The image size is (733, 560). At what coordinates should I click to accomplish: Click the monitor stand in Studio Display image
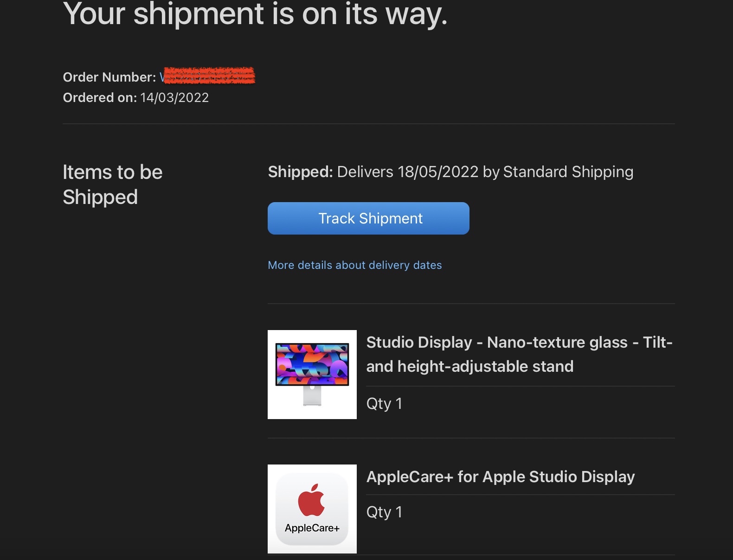click(312, 396)
